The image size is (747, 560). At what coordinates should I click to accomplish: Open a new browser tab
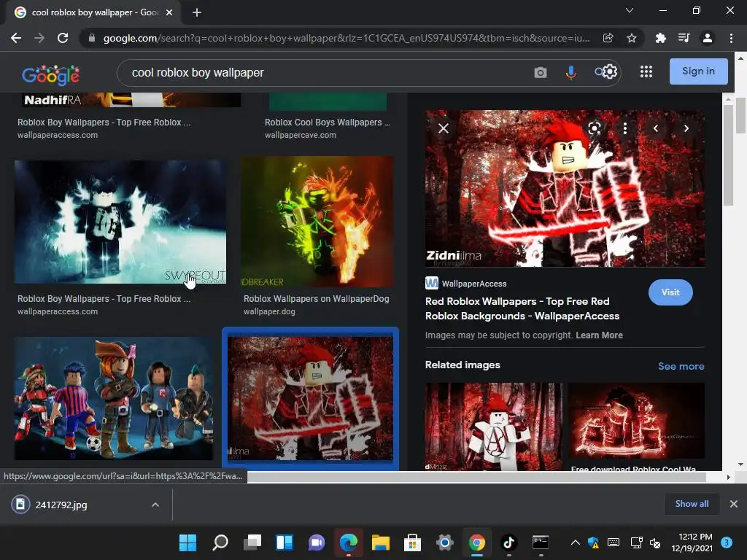pos(197,12)
